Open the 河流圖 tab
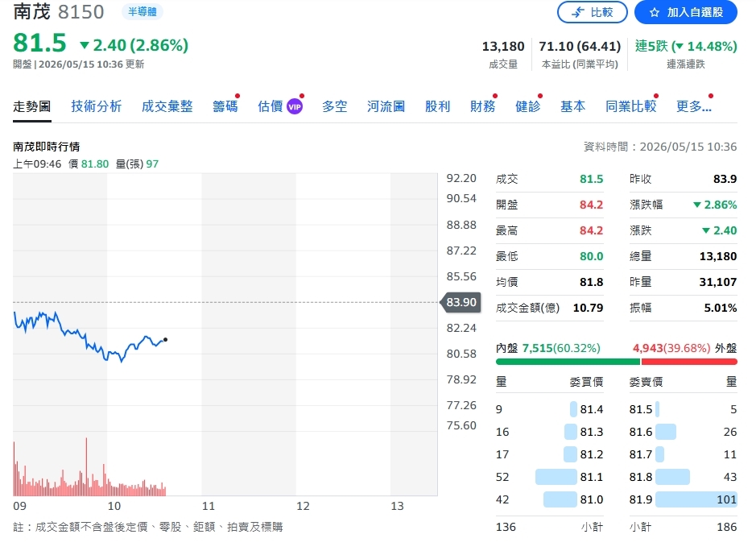 coord(386,106)
